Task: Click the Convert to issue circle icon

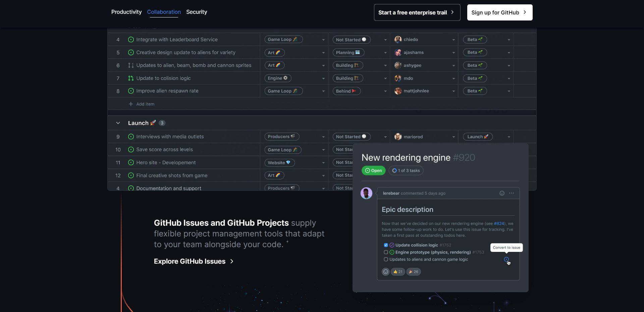Action: 506,260
